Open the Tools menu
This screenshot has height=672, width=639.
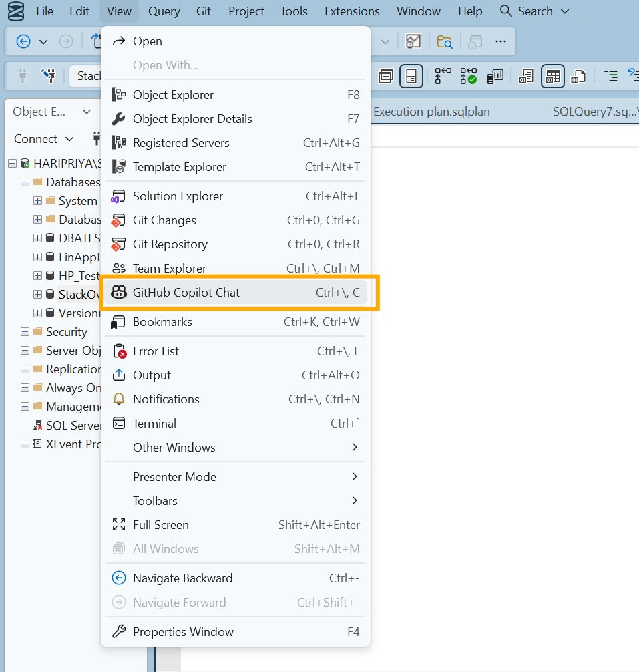294,11
